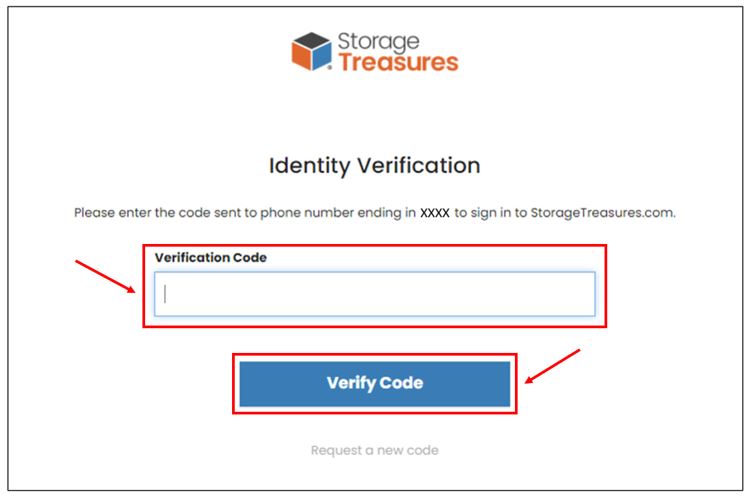
Task: Click the gray Storage logo text
Action: 379,42
